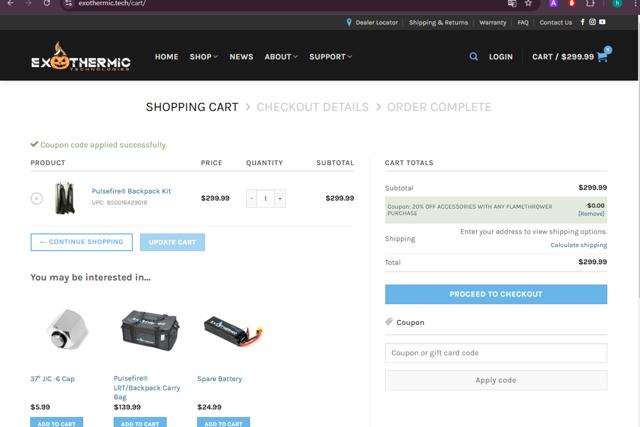The height and width of the screenshot is (427, 640).
Task: Click Calculate shipping link
Action: coord(579,245)
